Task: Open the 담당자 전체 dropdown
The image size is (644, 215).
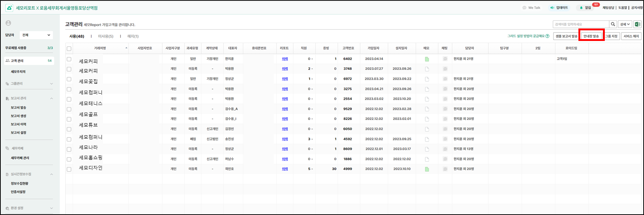Action: [36, 35]
